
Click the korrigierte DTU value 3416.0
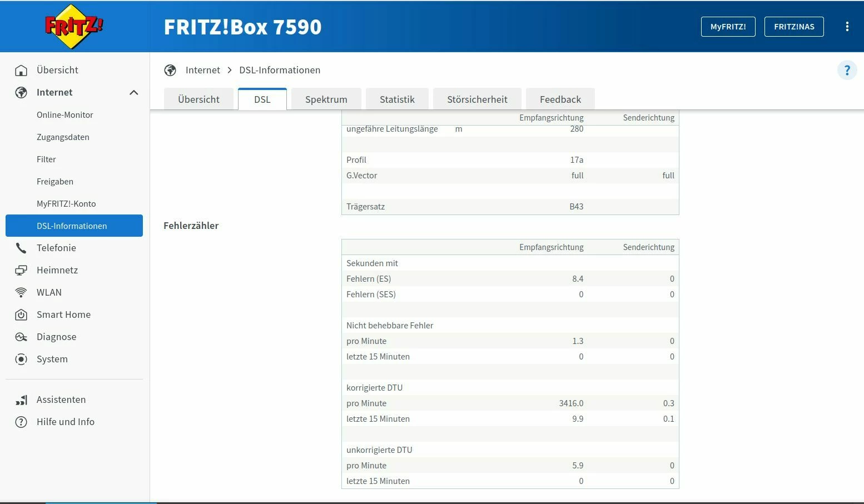(x=571, y=403)
